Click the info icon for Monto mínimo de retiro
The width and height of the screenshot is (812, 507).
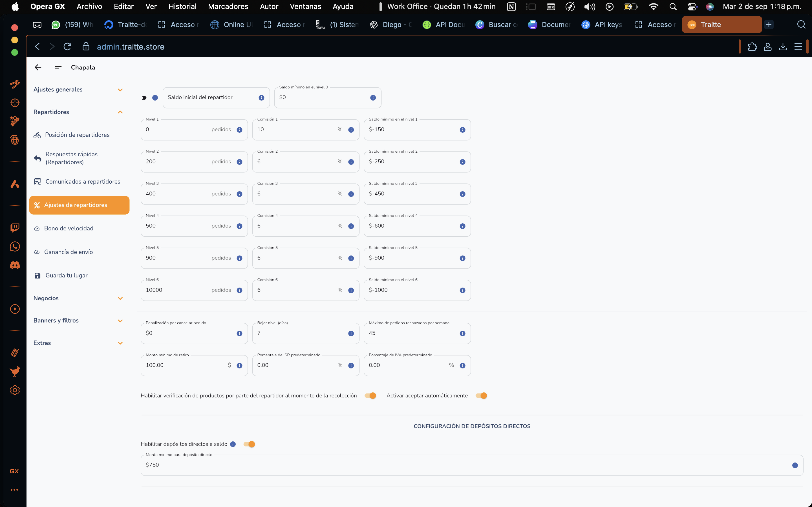click(x=239, y=366)
